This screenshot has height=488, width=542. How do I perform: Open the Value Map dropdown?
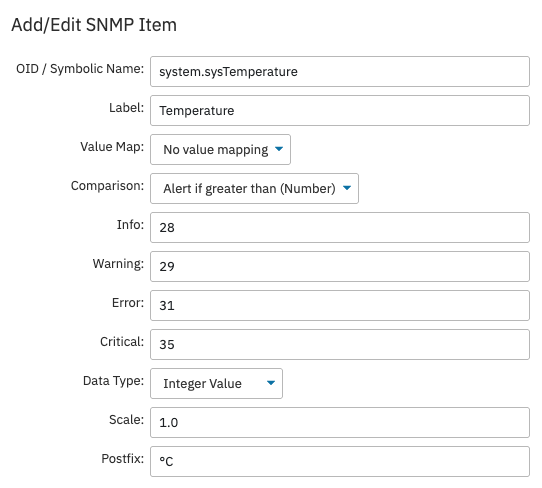[221, 149]
